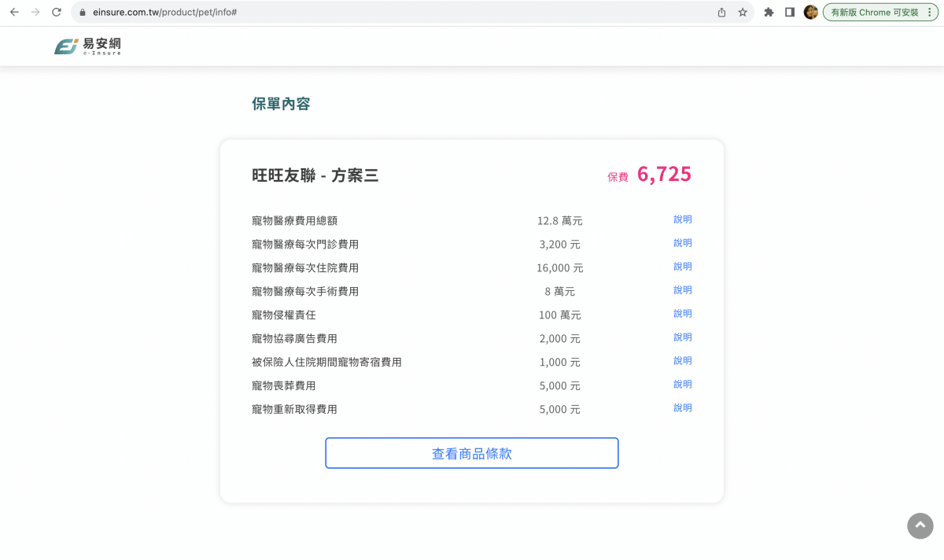This screenshot has height=560, width=944.
Task: Click the scroll-to-top arrow button
Action: [x=920, y=525]
